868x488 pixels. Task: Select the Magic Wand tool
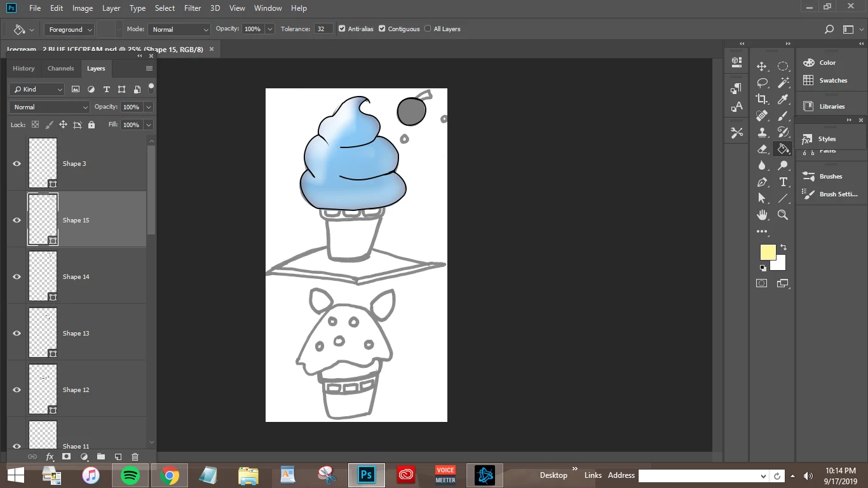(783, 83)
